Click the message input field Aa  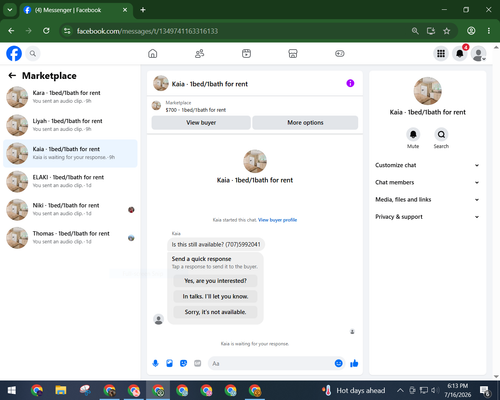(272, 363)
